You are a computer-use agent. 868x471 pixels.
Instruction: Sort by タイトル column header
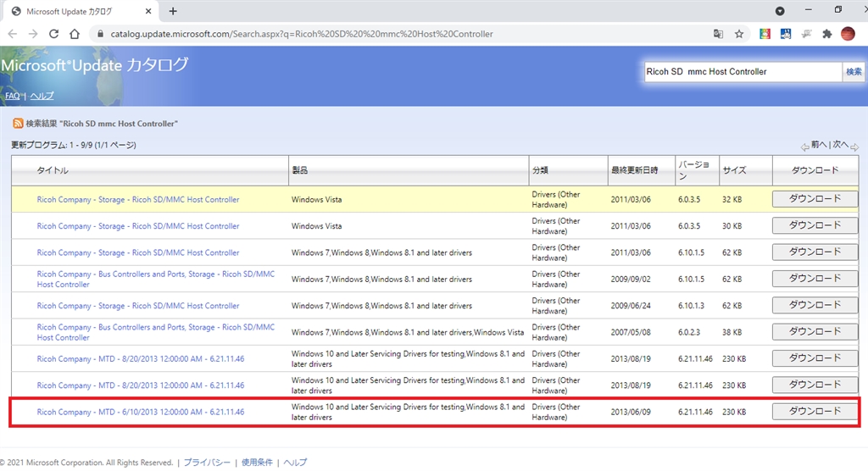(x=53, y=170)
